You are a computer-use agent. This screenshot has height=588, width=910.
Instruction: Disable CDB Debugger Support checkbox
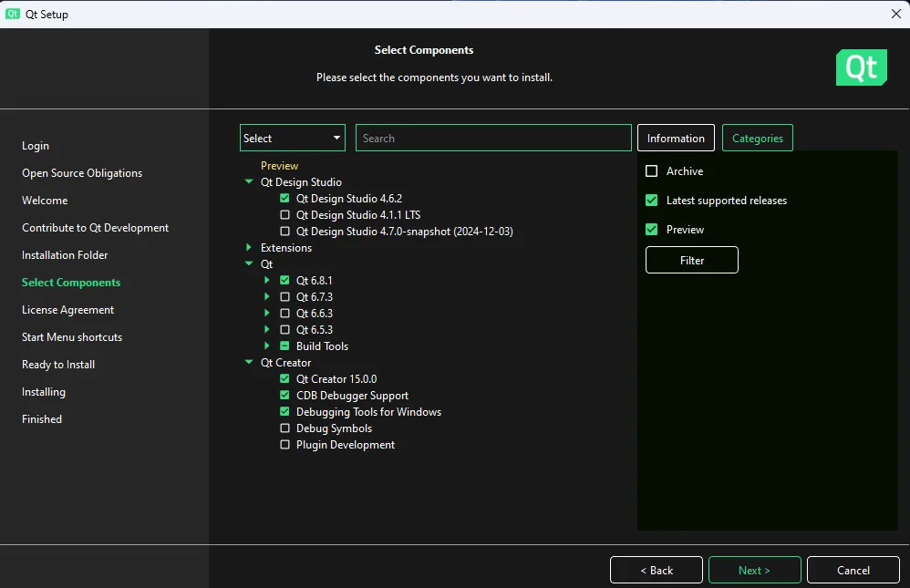(284, 396)
